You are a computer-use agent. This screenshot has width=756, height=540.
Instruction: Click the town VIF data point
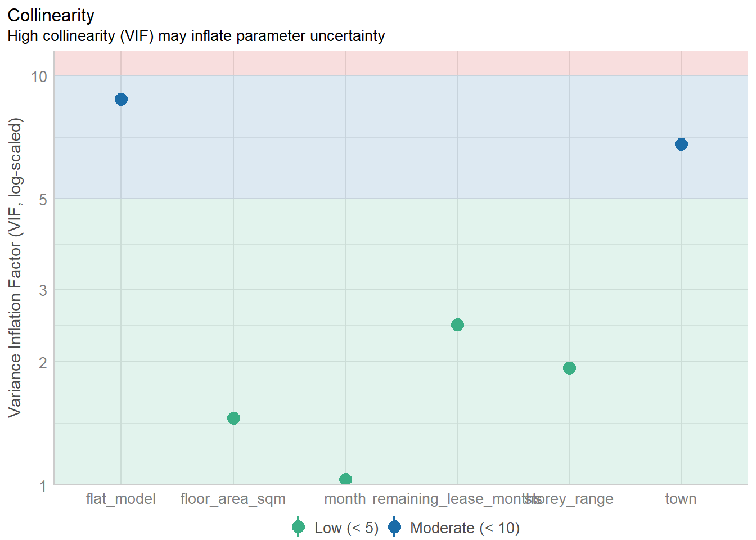(681, 145)
